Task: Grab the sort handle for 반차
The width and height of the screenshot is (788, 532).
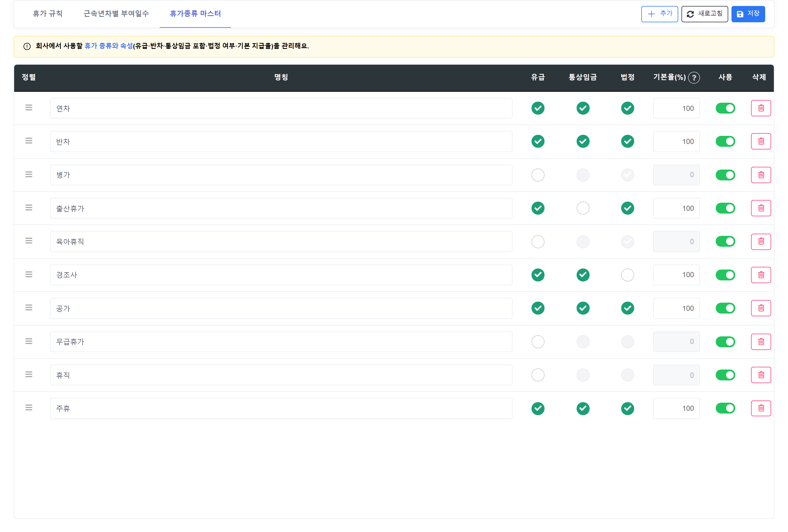Action: 29,141
